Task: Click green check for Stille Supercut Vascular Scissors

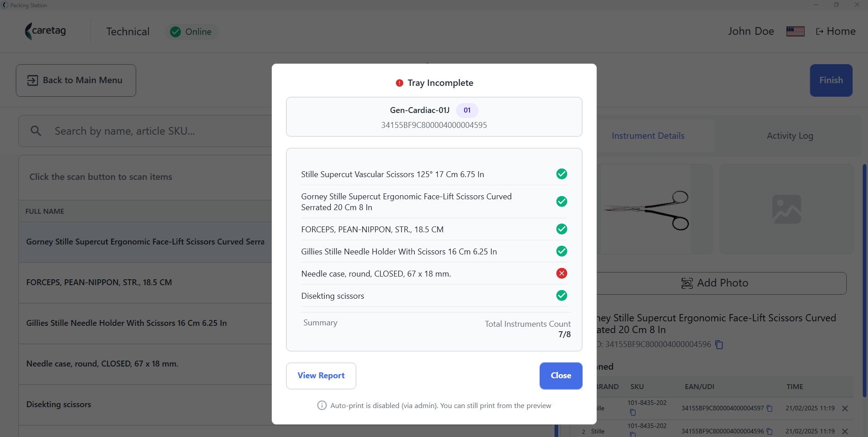Action: pos(562,174)
